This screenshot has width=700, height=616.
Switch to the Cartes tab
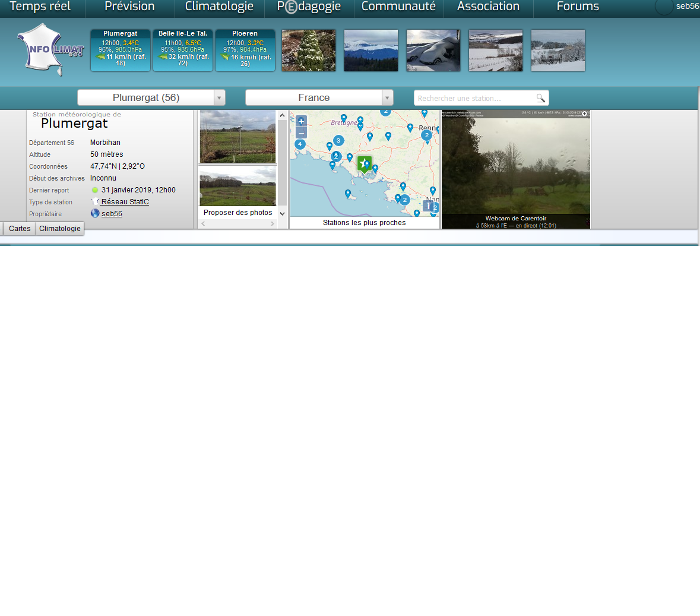pos(20,229)
